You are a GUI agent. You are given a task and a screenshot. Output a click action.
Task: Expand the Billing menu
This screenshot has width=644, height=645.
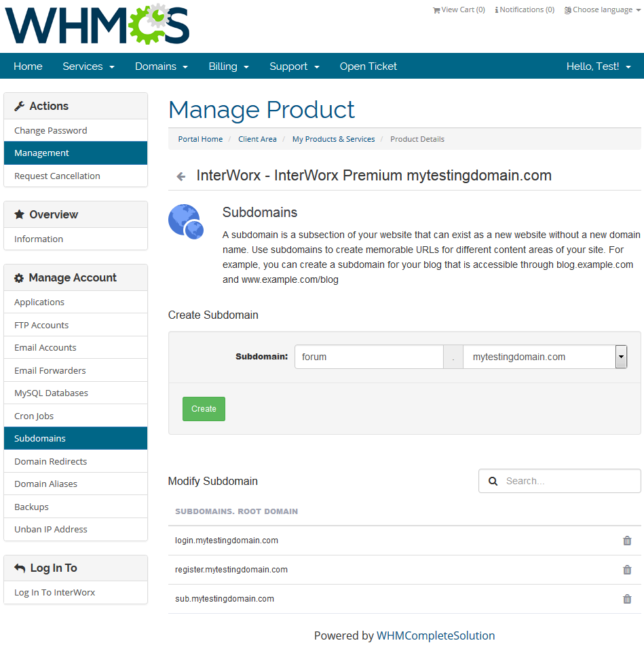pos(229,66)
